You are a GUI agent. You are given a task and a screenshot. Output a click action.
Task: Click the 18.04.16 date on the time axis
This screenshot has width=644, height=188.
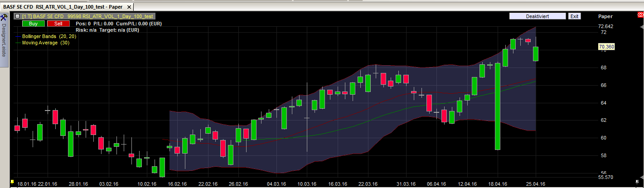pyautogui.click(x=498, y=184)
